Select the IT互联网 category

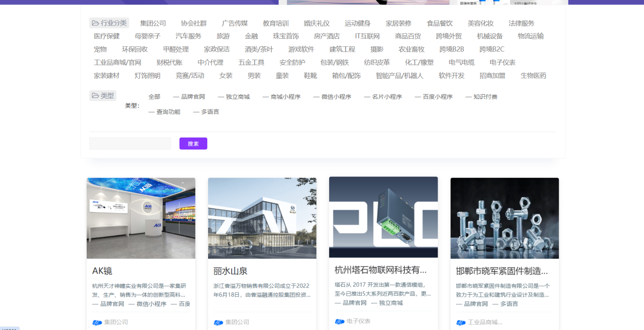[367, 36]
